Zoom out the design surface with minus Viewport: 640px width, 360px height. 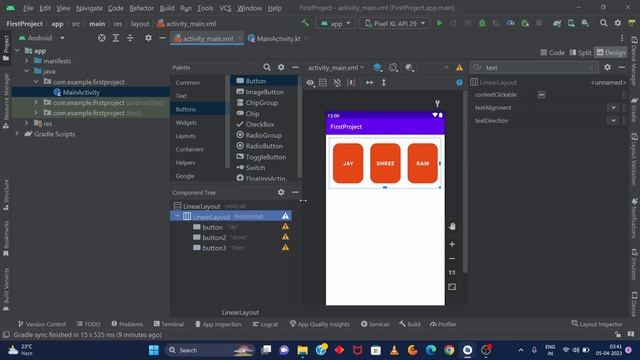tap(452, 258)
